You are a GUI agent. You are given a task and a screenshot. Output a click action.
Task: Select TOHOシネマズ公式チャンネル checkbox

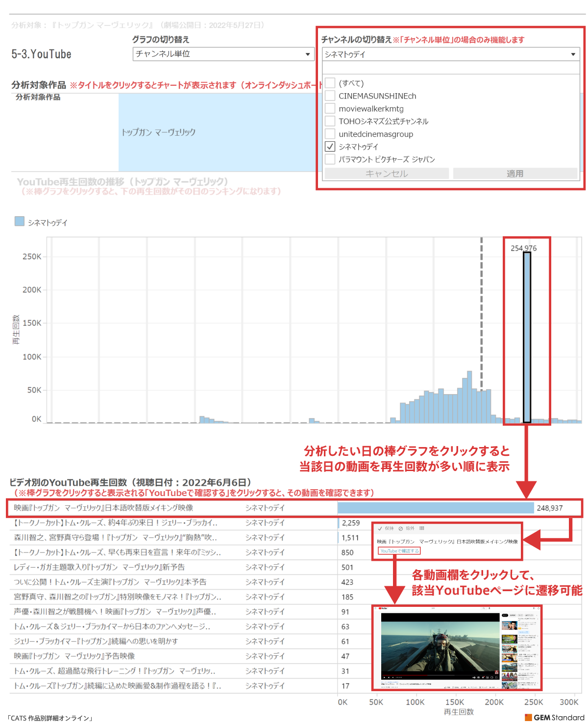(330, 121)
